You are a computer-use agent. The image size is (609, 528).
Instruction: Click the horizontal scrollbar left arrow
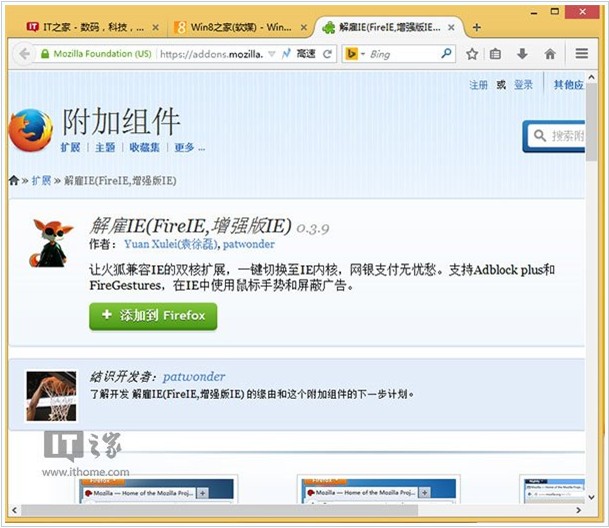click(x=14, y=510)
